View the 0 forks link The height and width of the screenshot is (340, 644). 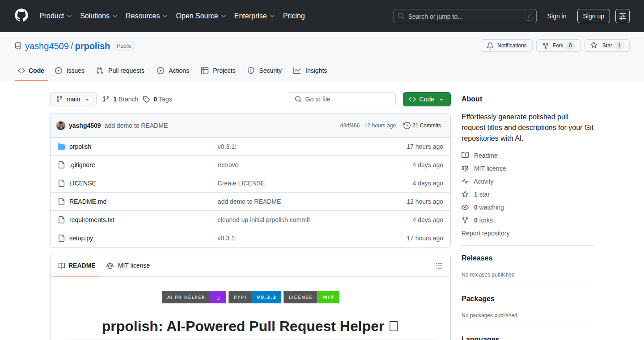477,220
